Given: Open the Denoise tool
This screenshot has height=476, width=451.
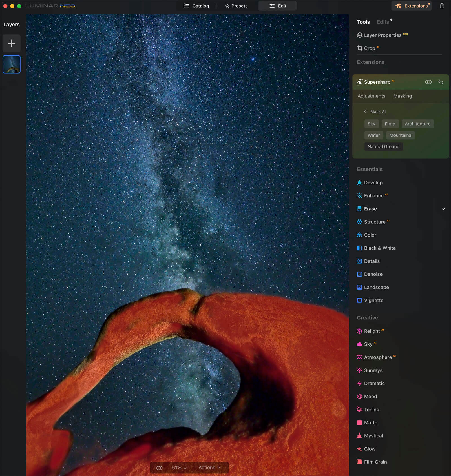Looking at the screenshot, I should 373,274.
